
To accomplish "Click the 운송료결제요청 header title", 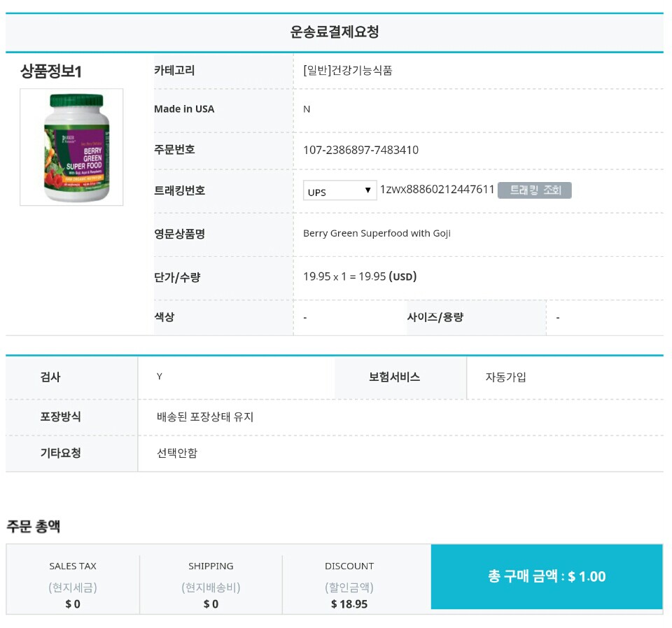I will pyautogui.click(x=335, y=32).
